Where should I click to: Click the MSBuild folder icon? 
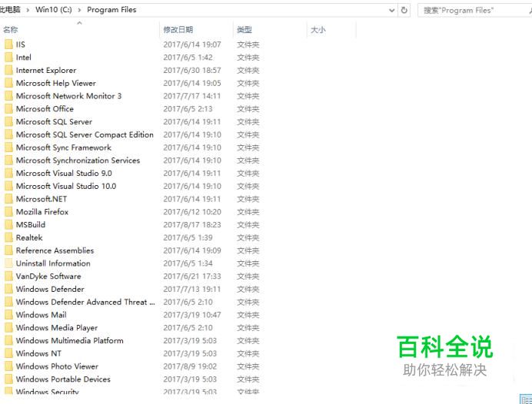[x=8, y=225]
